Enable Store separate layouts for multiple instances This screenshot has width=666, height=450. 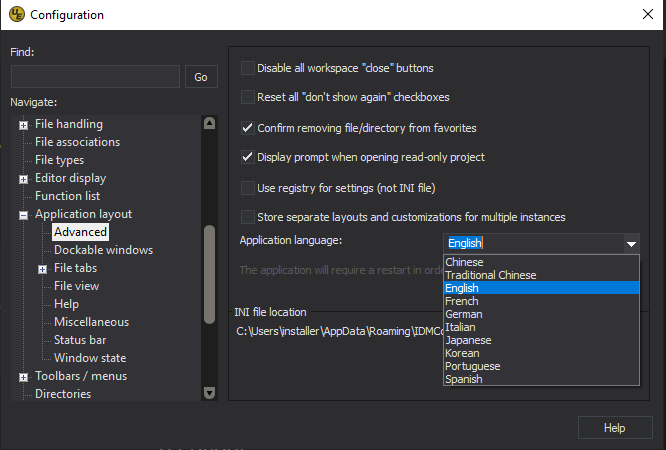248,217
